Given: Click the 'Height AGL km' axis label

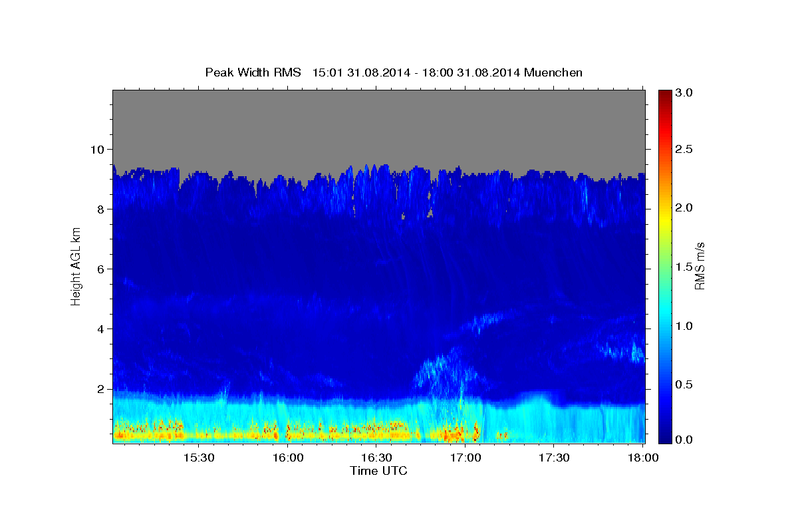Looking at the screenshot, I should pos(76,267).
